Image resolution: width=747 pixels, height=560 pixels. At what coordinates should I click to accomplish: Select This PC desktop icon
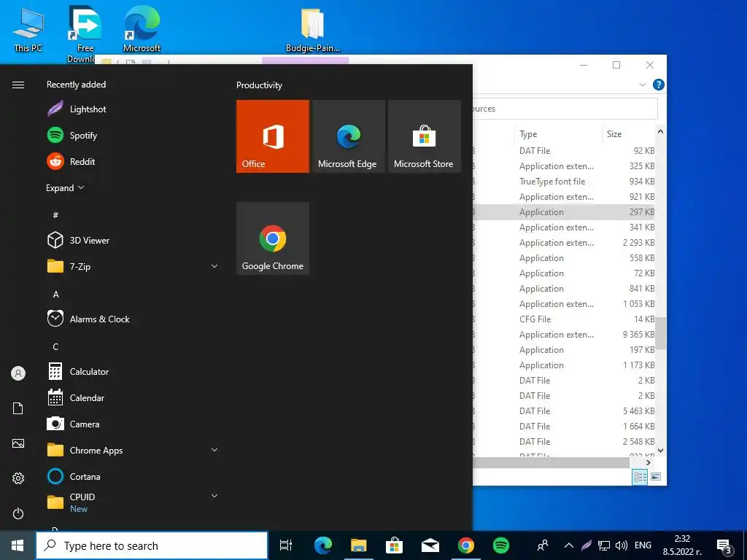[x=28, y=31]
